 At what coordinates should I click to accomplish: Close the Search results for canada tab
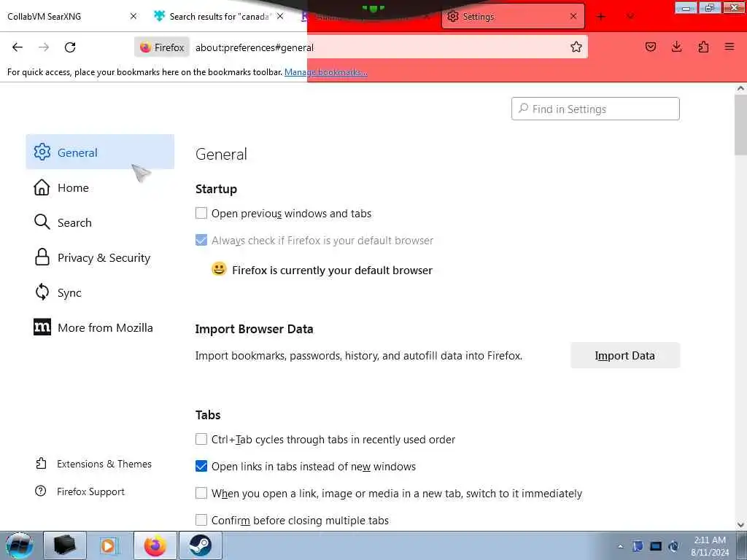pyautogui.click(x=280, y=16)
